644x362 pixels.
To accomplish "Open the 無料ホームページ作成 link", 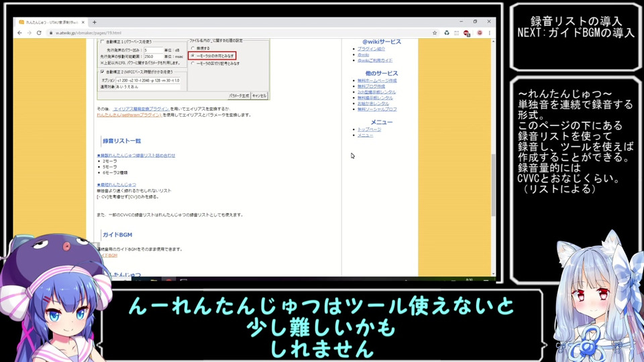I will coord(377,81).
